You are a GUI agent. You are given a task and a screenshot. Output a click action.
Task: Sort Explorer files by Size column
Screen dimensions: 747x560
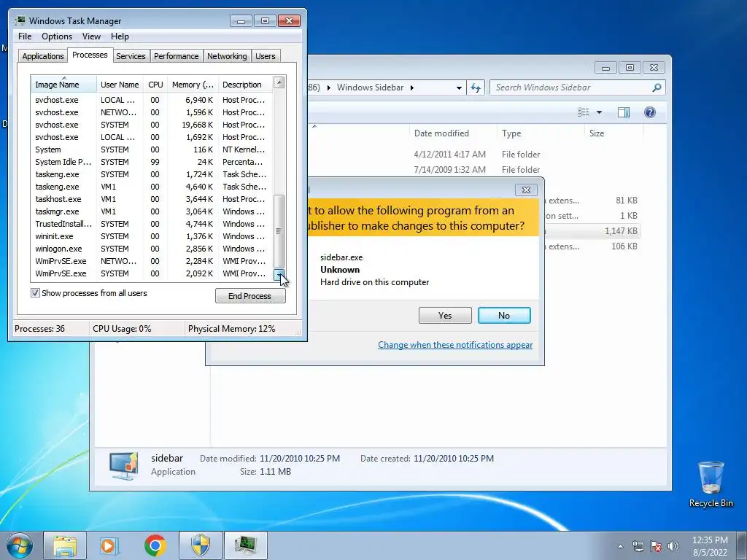(x=613, y=133)
